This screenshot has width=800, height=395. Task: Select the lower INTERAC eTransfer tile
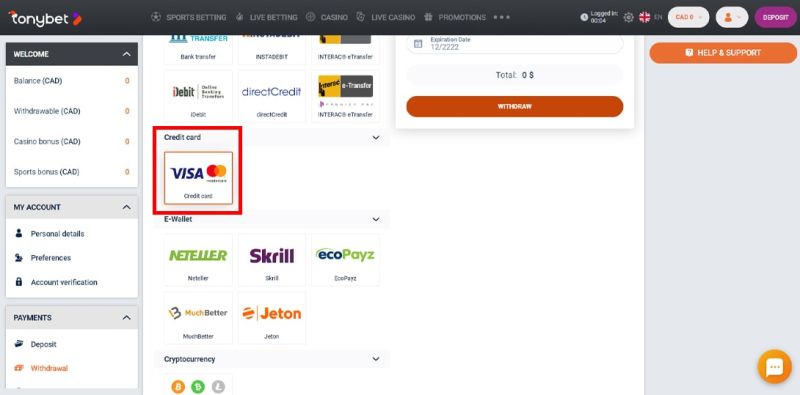pos(345,96)
